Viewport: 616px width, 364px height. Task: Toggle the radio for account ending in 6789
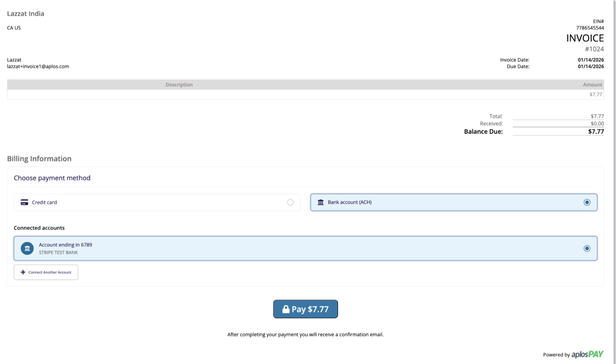coord(587,248)
